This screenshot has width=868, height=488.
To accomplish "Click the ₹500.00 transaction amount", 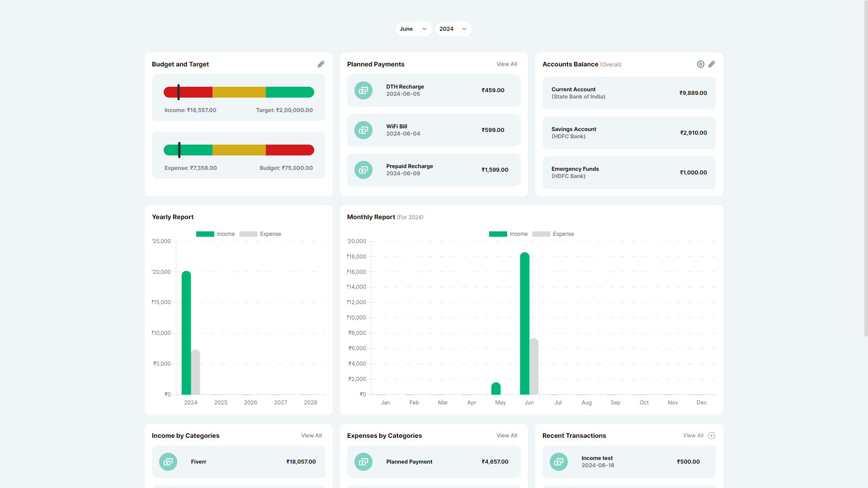I will pos(688,462).
